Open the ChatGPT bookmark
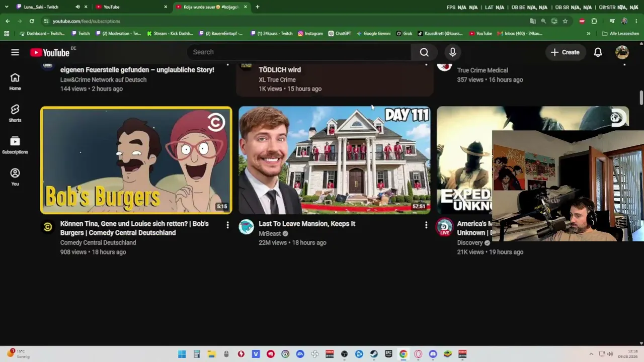Viewport: 644px width, 362px height. point(340,34)
